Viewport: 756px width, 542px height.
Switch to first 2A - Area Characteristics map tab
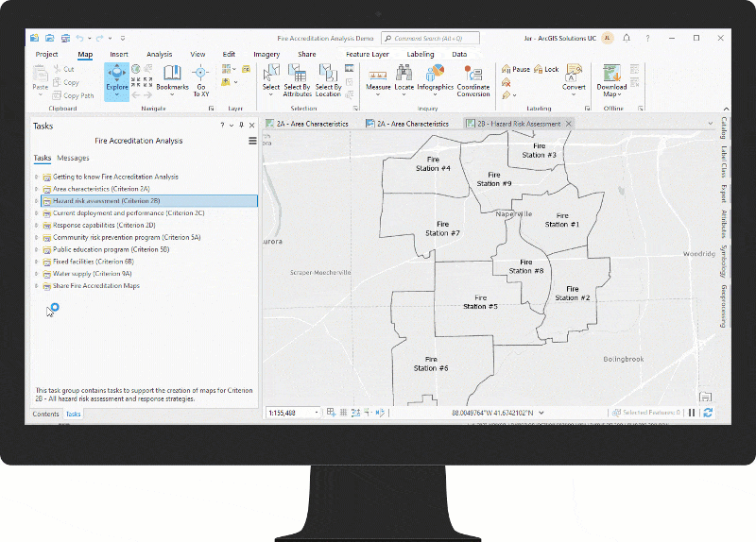[x=307, y=124]
